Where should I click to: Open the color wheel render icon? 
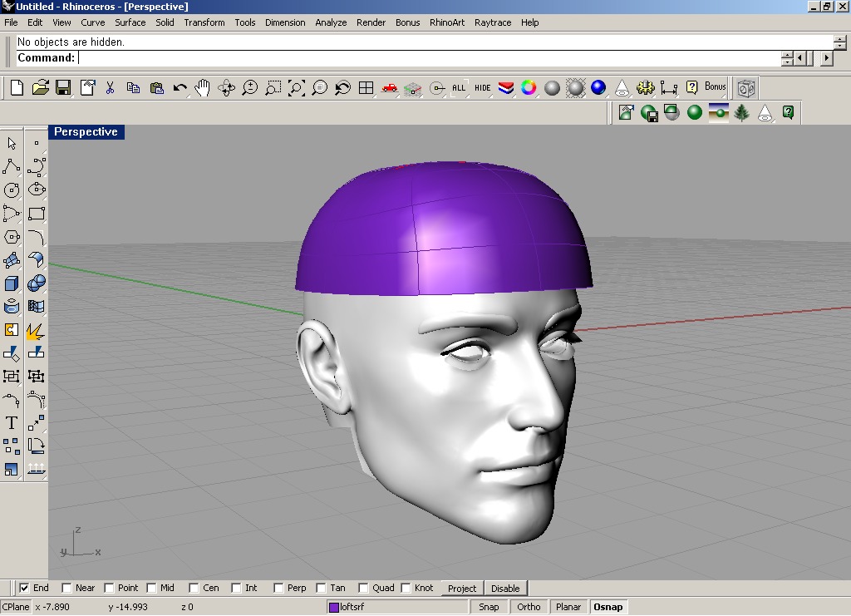coord(529,87)
